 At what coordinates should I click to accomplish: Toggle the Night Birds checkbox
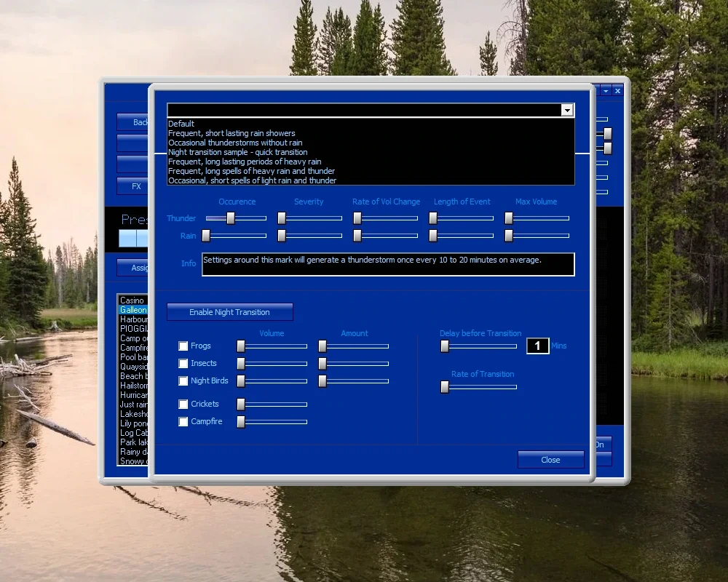183,381
